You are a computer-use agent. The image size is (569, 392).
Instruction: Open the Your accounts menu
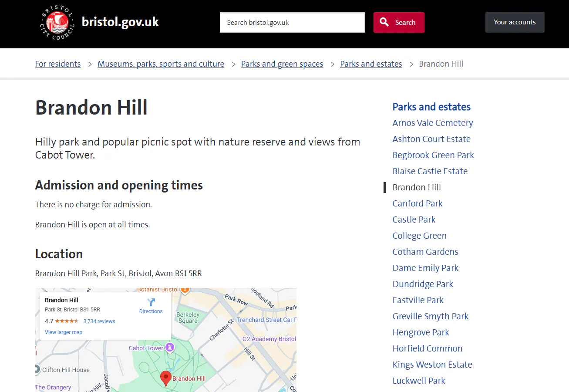[x=515, y=22]
